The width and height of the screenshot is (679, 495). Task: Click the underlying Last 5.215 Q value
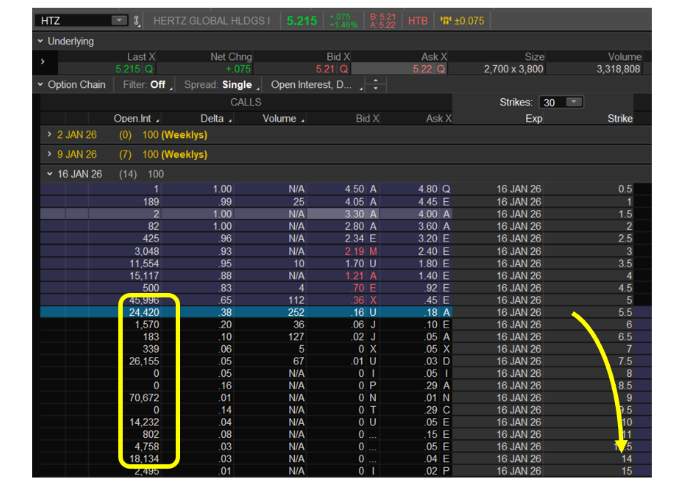[x=134, y=69]
